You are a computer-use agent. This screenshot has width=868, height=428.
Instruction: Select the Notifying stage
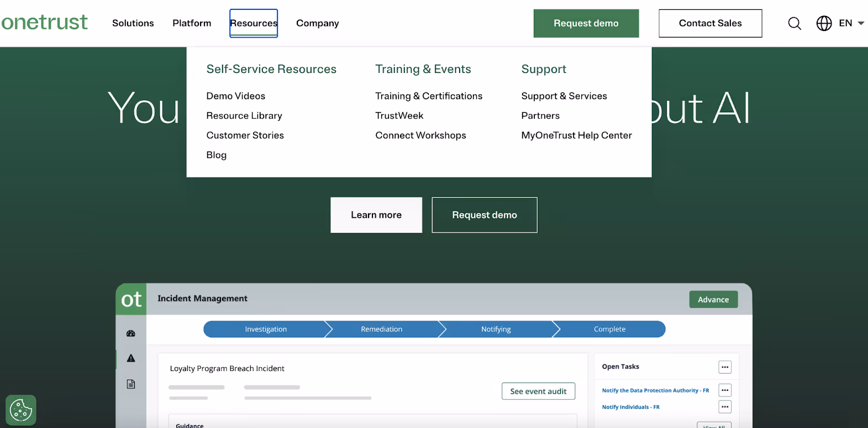point(496,329)
